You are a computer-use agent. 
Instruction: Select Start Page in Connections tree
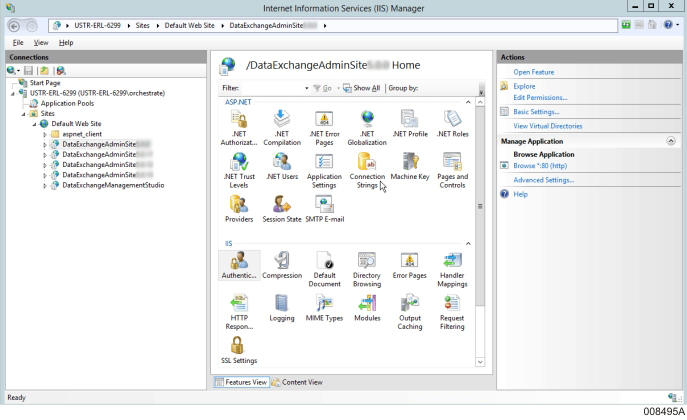[45, 83]
